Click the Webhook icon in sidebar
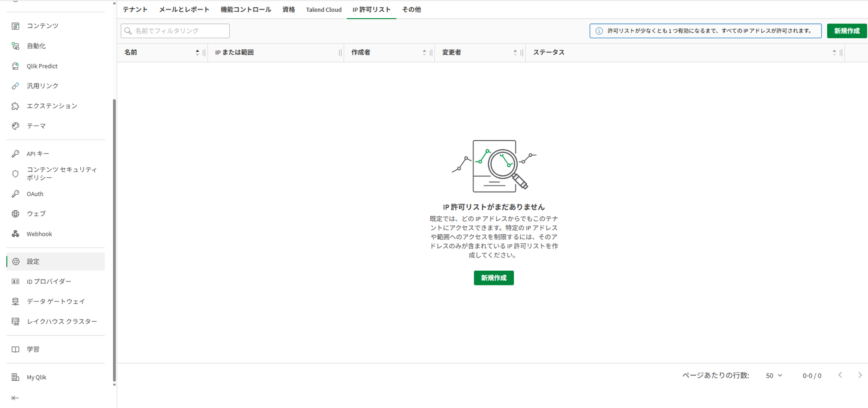The height and width of the screenshot is (408, 868). coord(16,234)
